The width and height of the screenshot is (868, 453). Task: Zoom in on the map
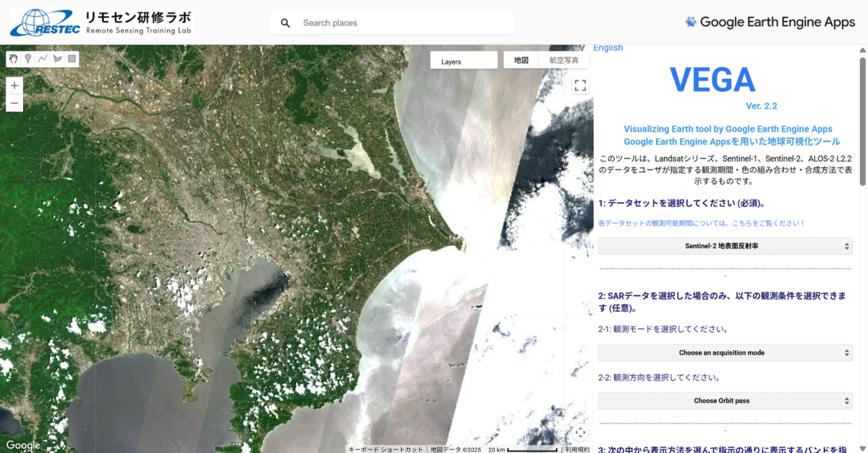pyautogui.click(x=14, y=85)
